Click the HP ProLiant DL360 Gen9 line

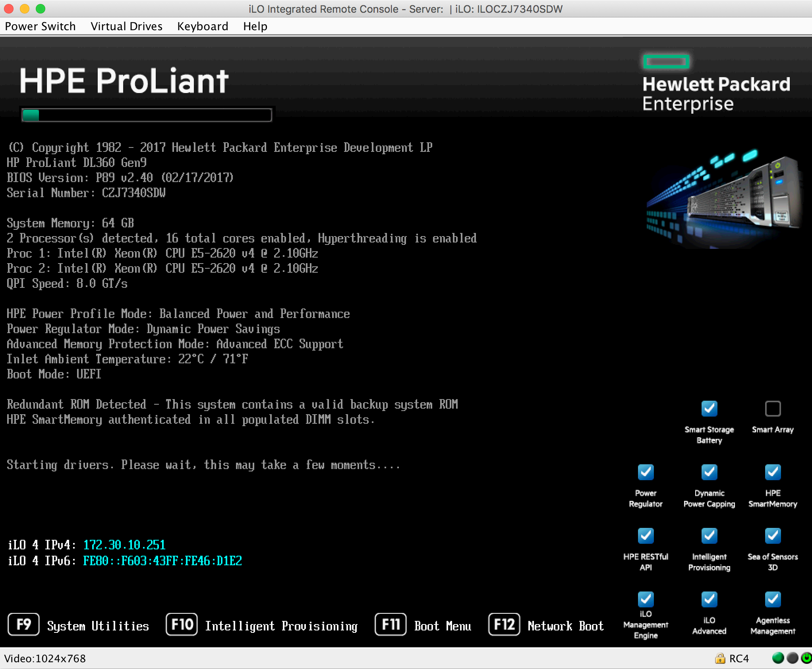pyautogui.click(x=77, y=163)
